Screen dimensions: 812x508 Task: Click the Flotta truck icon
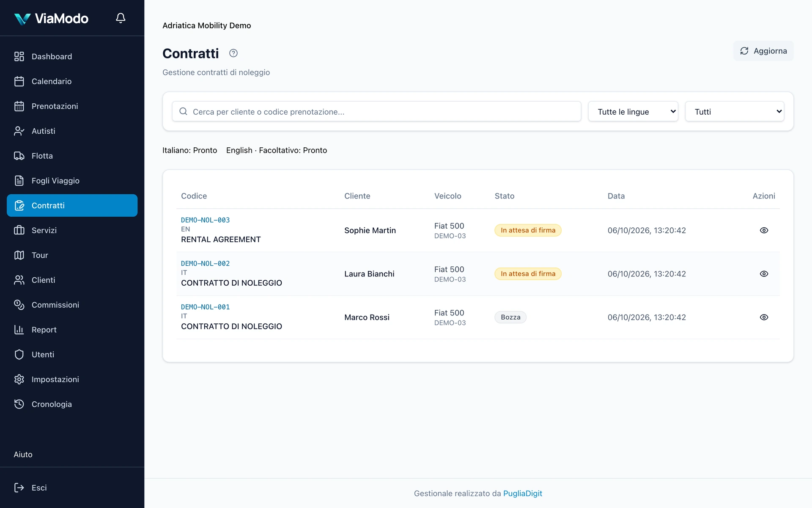[x=19, y=156]
